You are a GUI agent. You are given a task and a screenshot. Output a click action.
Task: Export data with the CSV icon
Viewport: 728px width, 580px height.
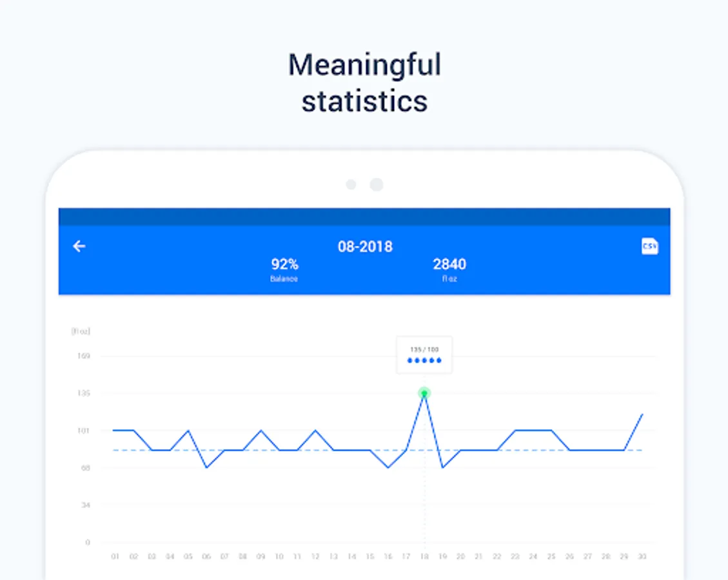click(x=649, y=246)
